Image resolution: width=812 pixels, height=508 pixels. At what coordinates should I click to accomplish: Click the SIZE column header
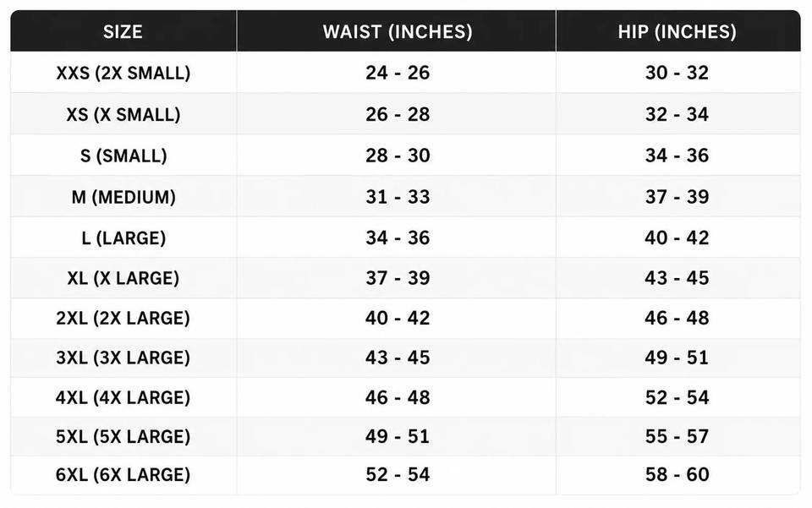(123, 31)
